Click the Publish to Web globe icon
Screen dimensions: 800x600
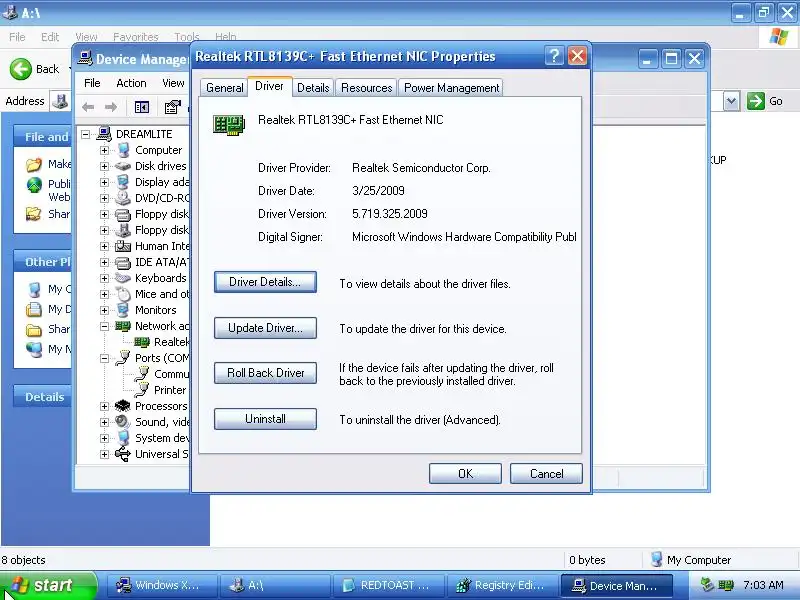tap(34, 185)
